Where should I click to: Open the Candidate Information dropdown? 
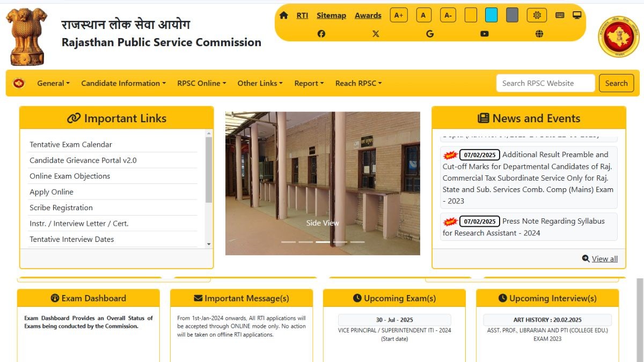(123, 83)
